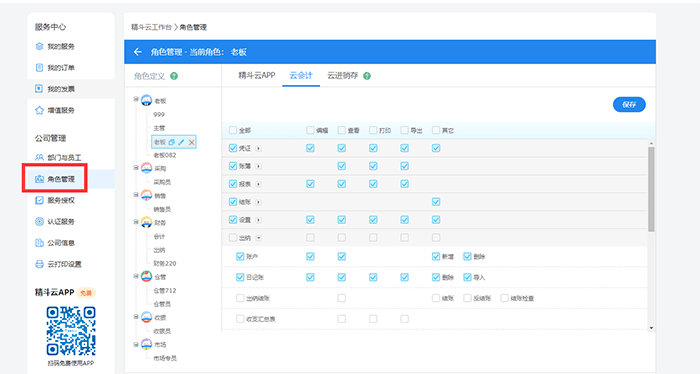Click the green help icon beside 云进销存

[367, 76]
